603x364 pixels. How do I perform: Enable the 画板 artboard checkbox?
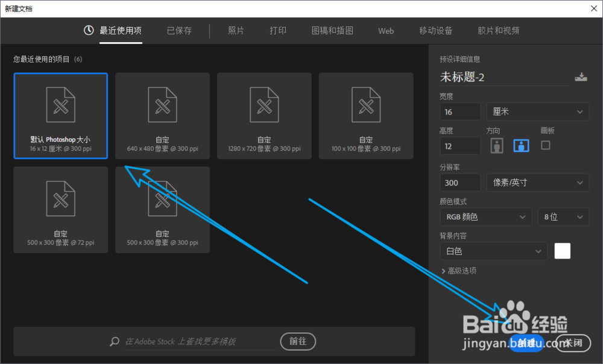(x=545, y=145)
